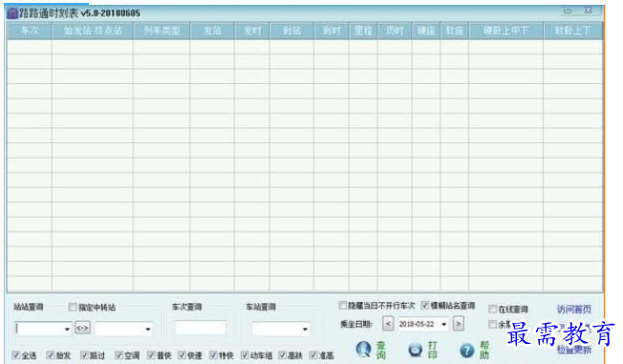The height and width of the screenshot is (364, 623).
Task: Uncheck the 空调 checkbox
Action: (118, 354)
